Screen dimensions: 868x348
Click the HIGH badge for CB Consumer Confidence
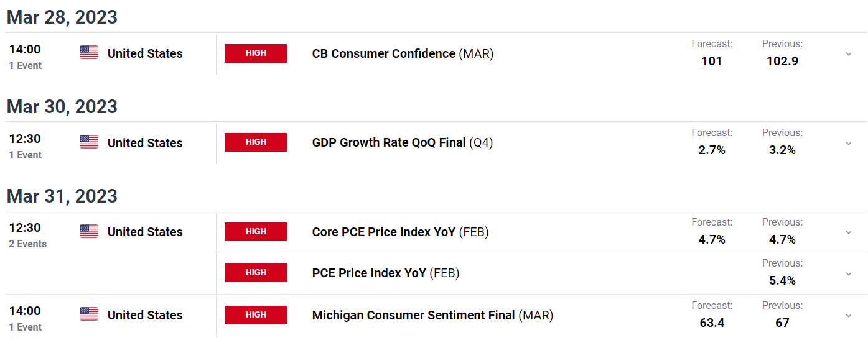(x=256, y=53)
